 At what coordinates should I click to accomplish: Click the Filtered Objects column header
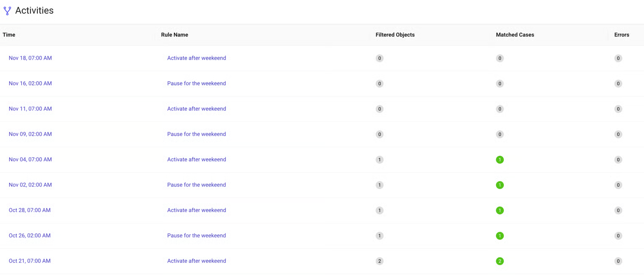395,35
